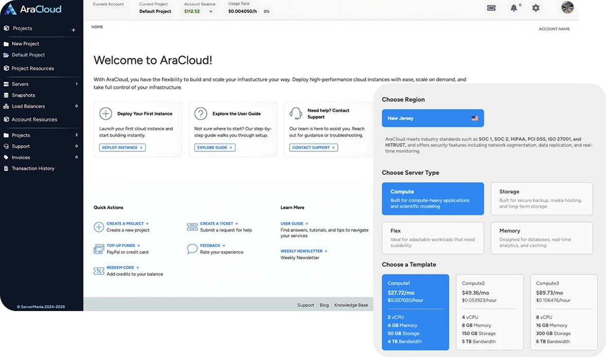Click the plus icon beside Account Balance
Screen dimensions: 606x364
pos(210,11)
